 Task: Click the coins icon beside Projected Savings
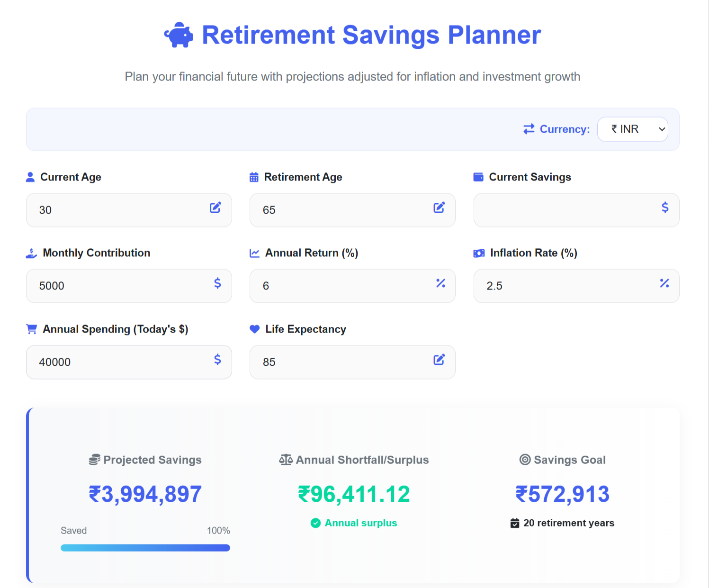coord(95,460)
